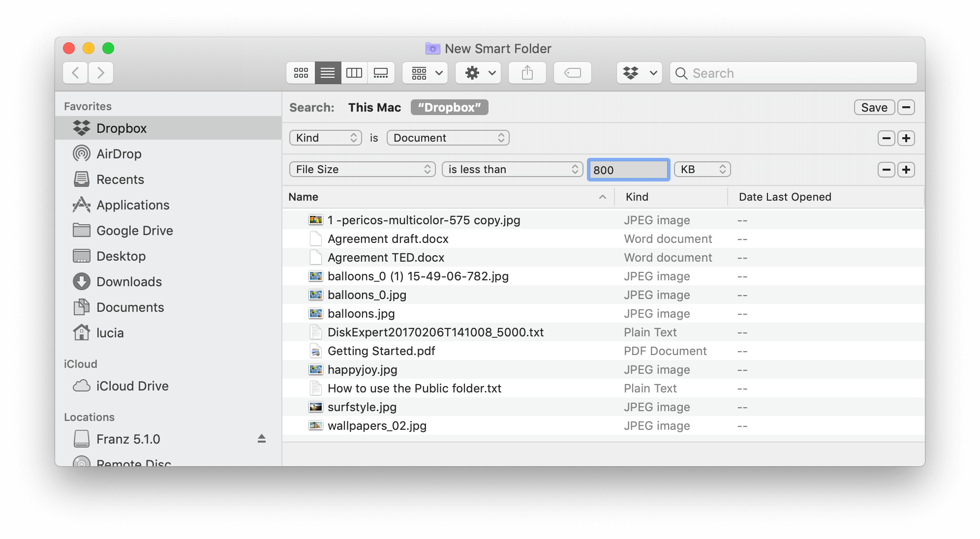Select Getting Started.pdf file
The width and height of the screenshot is (980, 539).
point(604,351)
